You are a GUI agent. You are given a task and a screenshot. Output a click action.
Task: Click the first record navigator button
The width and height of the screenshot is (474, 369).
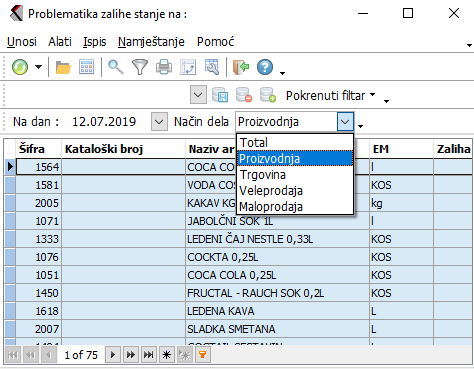(13, 355)
